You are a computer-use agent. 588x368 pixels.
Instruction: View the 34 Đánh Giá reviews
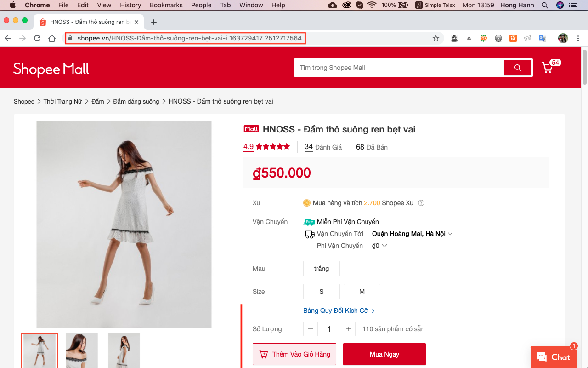pyautogui.click(x=323, y=147)
